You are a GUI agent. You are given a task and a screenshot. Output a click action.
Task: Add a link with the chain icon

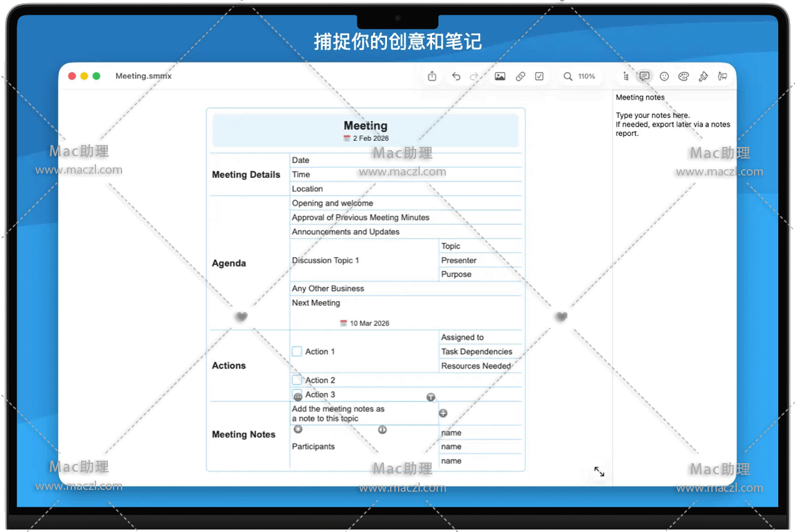pos(520,76)
